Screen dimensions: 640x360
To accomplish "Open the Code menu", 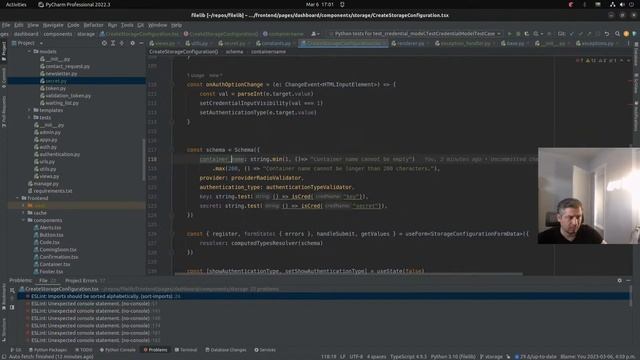I will [x=73, y=25].
